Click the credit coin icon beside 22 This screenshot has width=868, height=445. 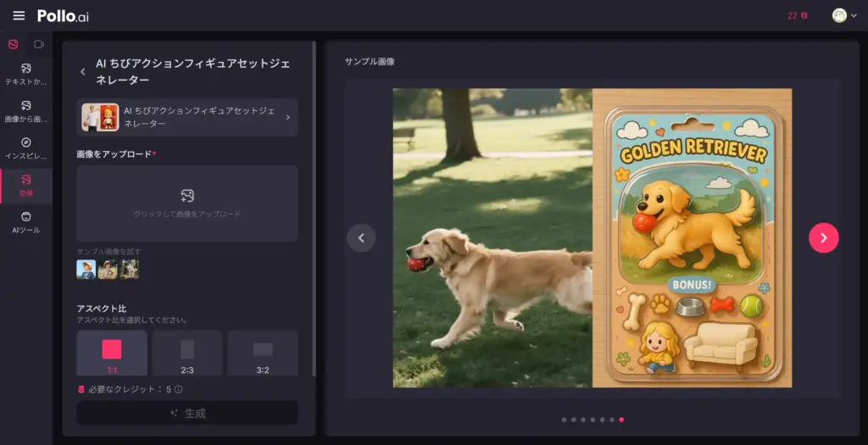click(804, 15)
